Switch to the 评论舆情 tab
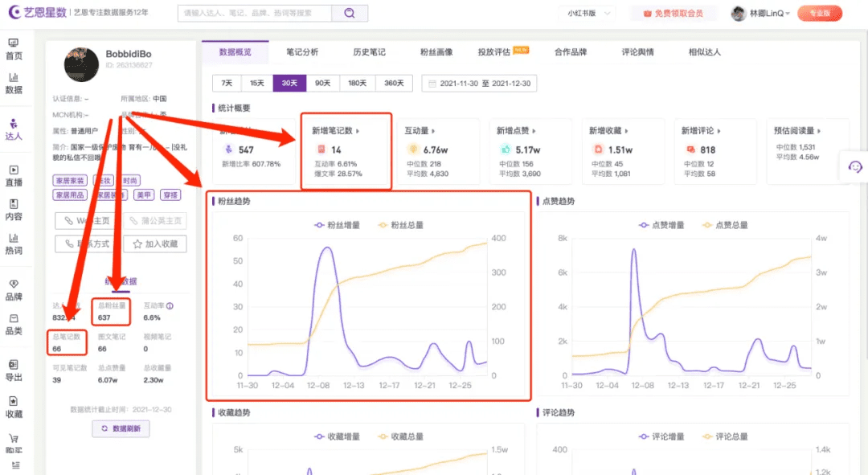The height and width of the screenshot is (475, 868). point(637,52)
